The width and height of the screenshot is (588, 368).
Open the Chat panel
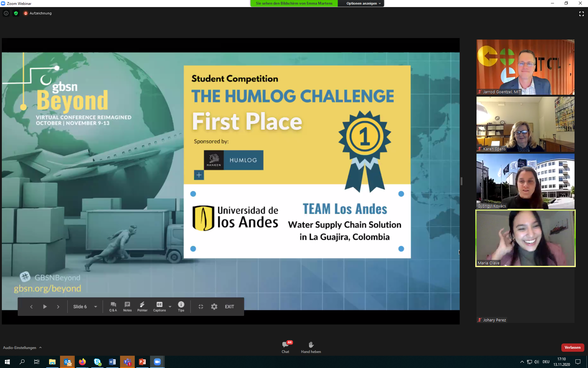[285, 347]
